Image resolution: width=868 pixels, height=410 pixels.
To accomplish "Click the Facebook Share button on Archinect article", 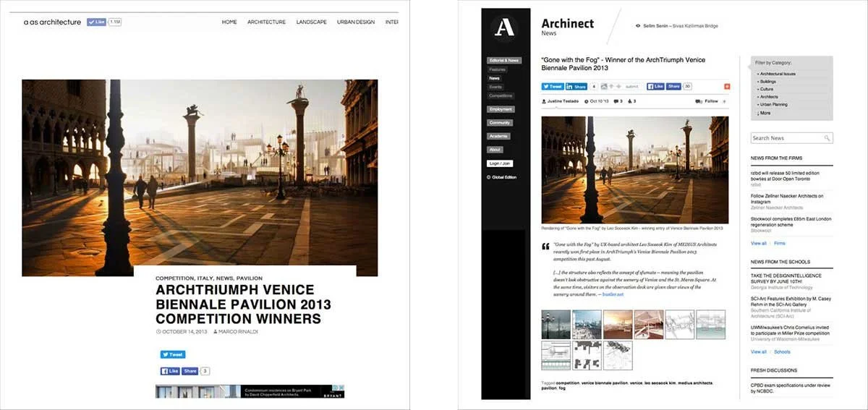I will (674, 86).
